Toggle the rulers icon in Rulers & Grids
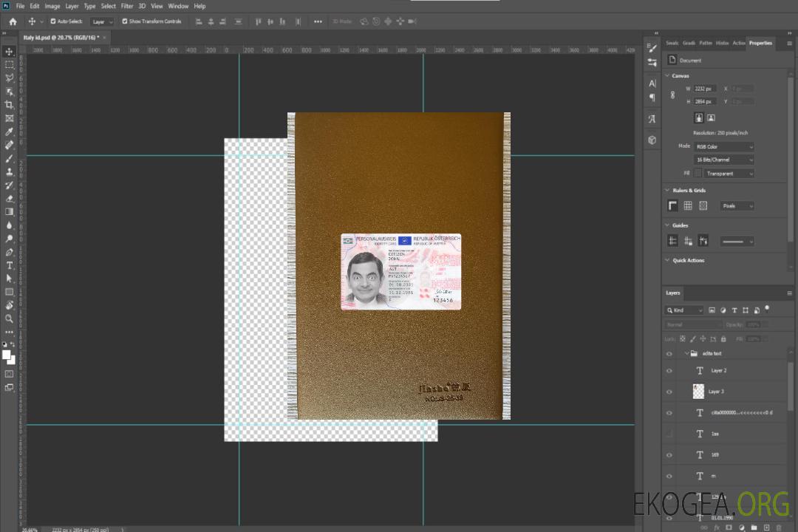798x532 pixels. tap(673, 205)
